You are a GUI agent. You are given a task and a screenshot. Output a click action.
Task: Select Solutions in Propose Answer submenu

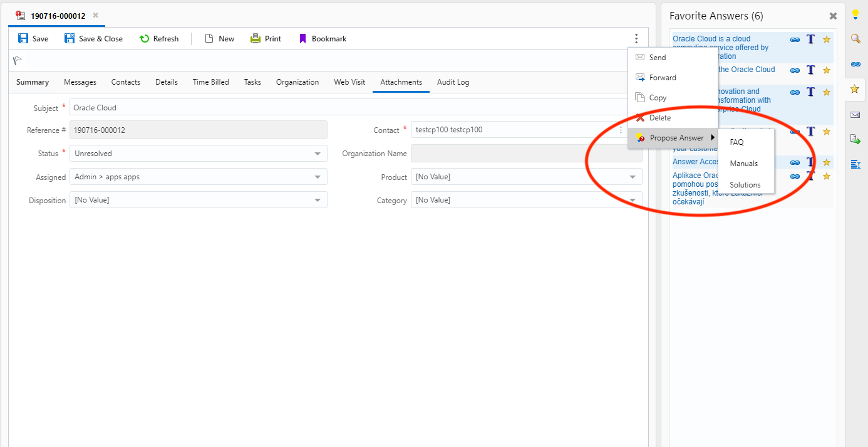click(x=747, y=185)
